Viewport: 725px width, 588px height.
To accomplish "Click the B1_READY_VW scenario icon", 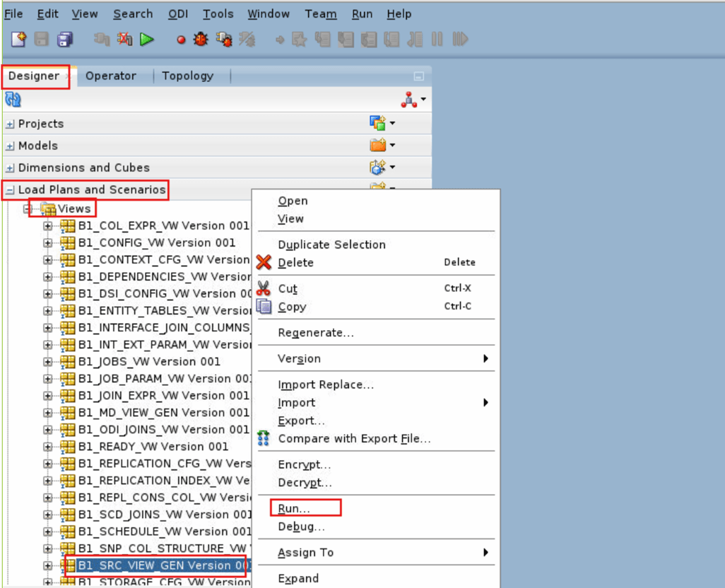I will pos(68,446).
